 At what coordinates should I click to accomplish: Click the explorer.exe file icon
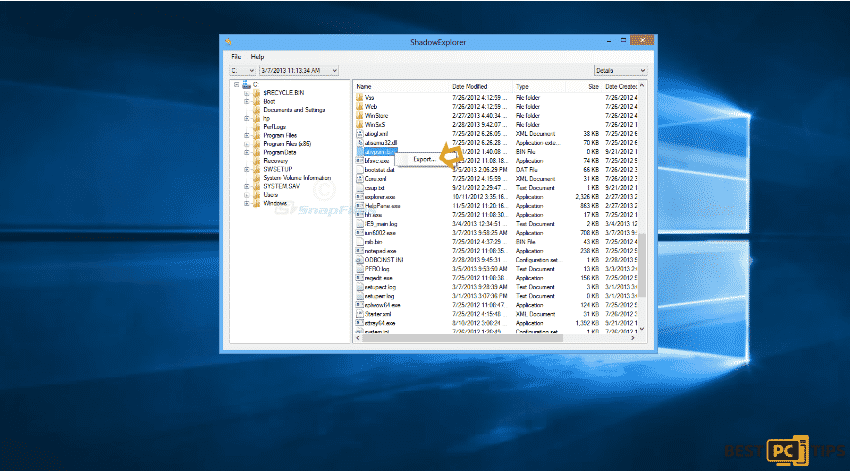(x=359, y=197)
